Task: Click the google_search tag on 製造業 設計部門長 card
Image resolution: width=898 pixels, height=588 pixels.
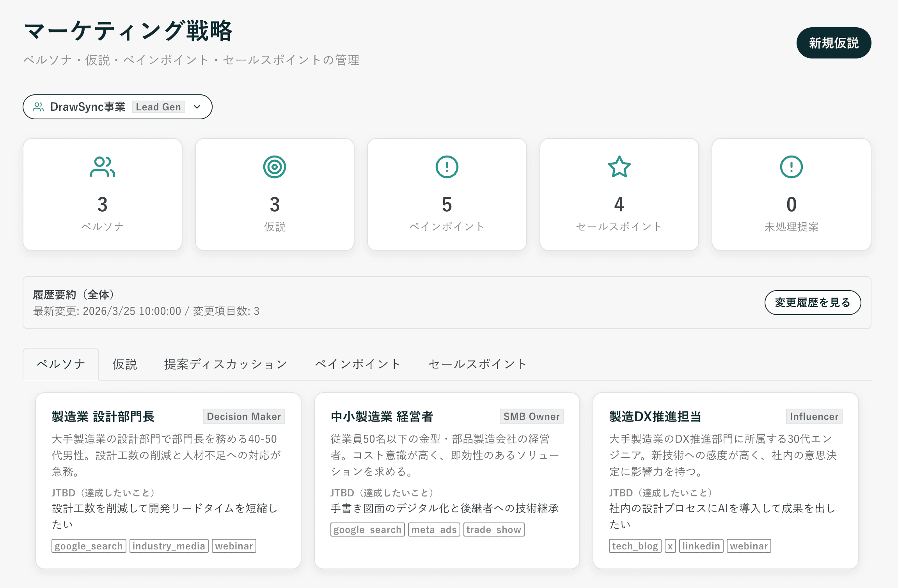Action: pyautogui.click(x=89, y=546)
